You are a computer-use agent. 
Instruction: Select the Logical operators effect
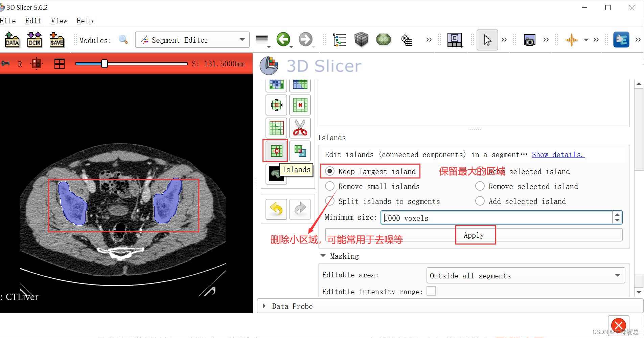(300, 151)
